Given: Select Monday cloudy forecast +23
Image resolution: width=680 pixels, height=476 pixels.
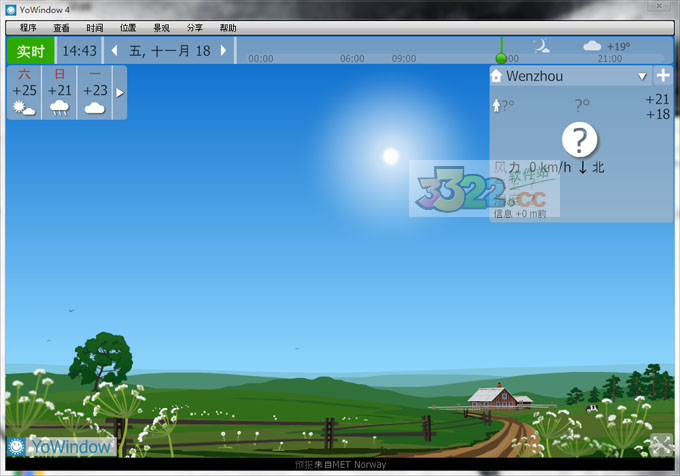Looking at the screenshot, I should click(x=95, y=92).
